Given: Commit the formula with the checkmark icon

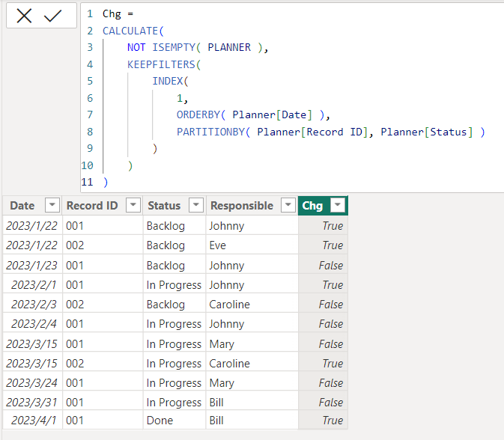Looking at the screenshot, I should [x=52, y=16].
